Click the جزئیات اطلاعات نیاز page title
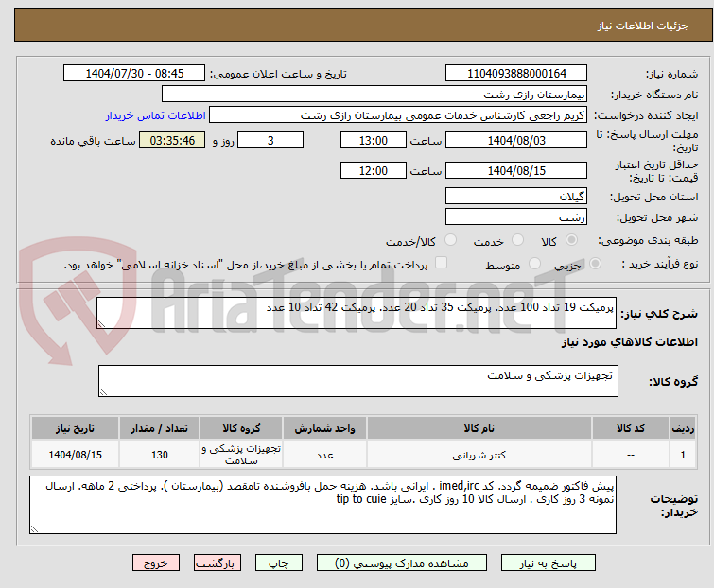Screen dimensions: 714x588 tap(643, 26)
